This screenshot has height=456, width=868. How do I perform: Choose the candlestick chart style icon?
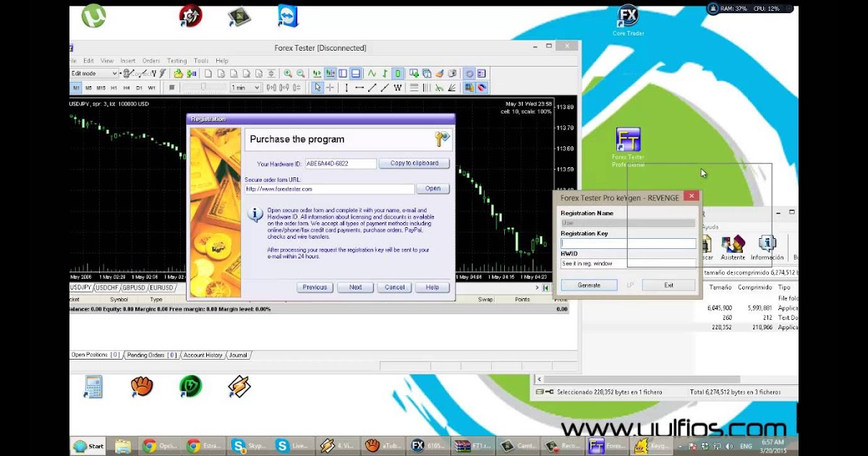397,74
